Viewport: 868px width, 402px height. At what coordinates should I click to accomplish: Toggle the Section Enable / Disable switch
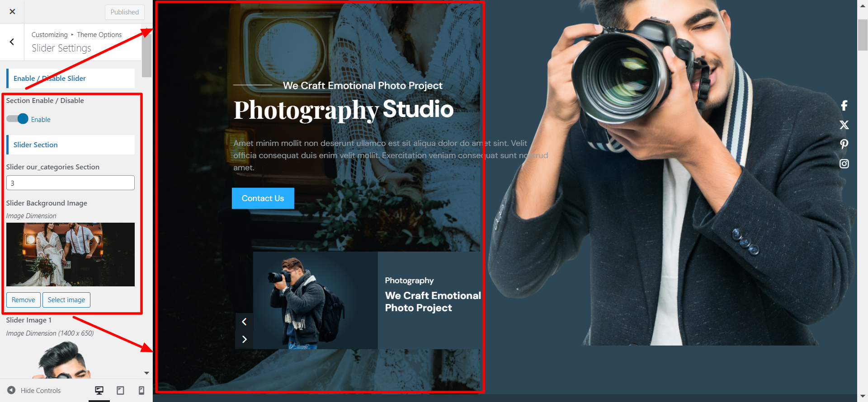[x=18, y=119]
